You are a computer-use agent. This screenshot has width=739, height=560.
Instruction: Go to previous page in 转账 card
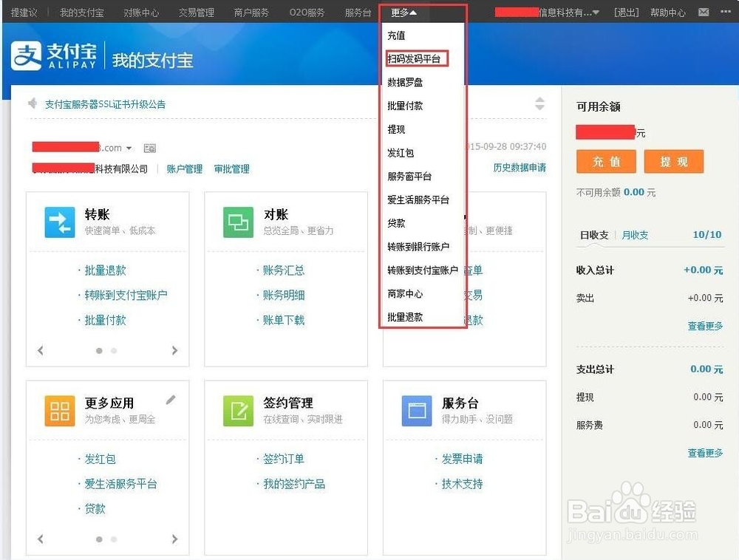tap(41, 350)
